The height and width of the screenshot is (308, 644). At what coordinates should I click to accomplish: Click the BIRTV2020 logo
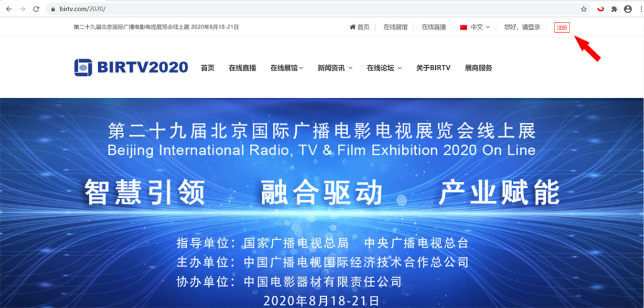point(131,68)
